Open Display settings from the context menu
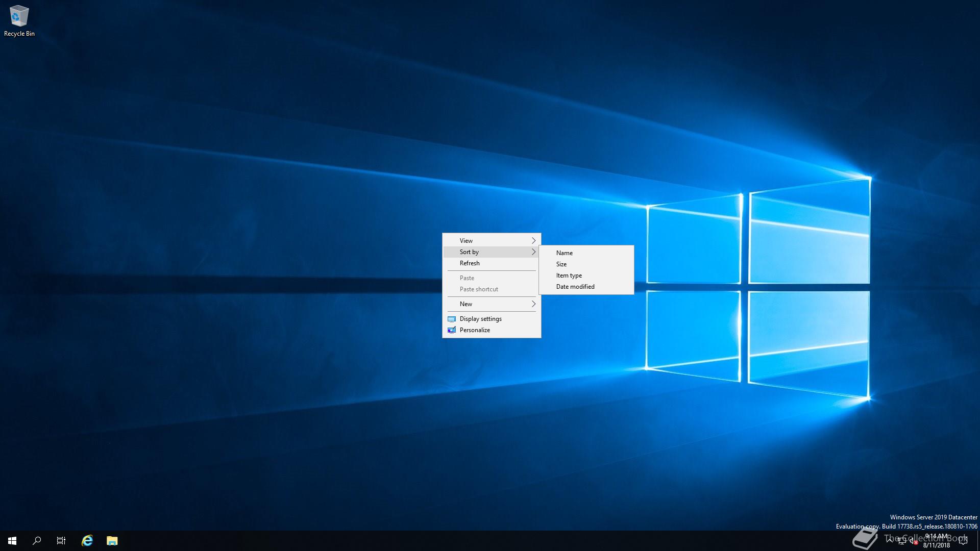This screenshot has width=980, height=551. [x=480, y=319]
